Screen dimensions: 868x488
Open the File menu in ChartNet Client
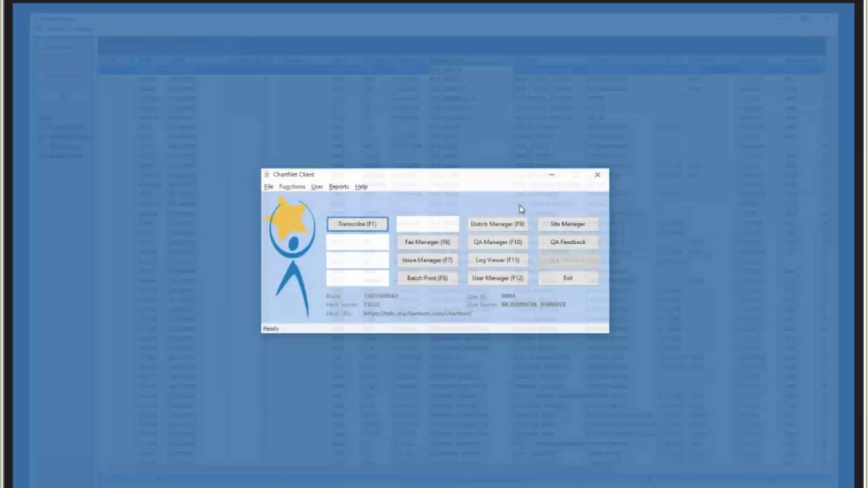(x=269, y=186)
